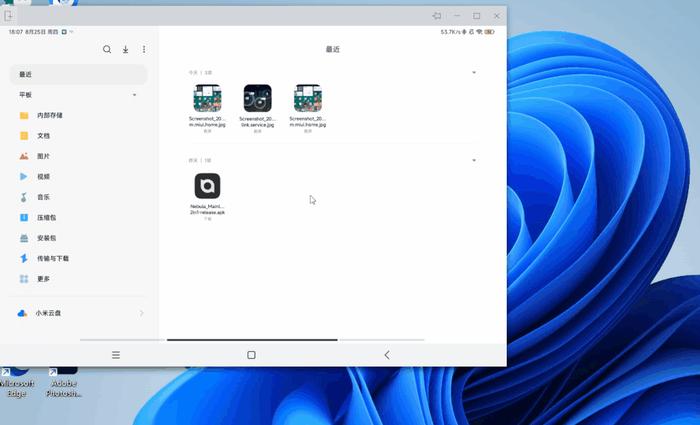Click the Adobe Photoshop desktop shortcut
The height and width of the screenshot is (425, 700).
point(64,383)
